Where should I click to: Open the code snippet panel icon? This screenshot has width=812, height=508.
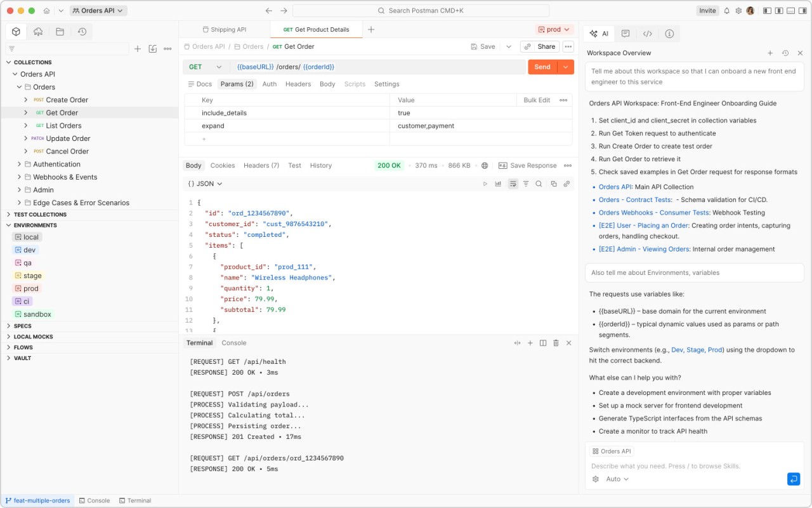[x=647, y=34]
